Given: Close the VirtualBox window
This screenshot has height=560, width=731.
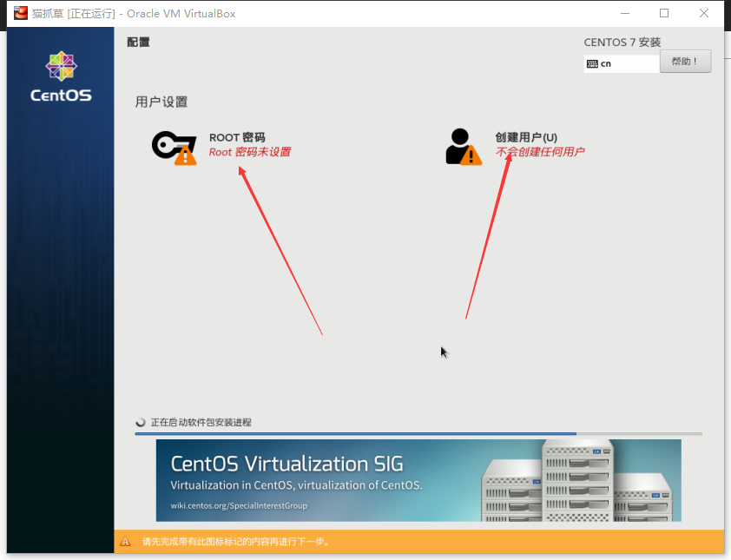Looking at the screenshot, I should pyautogui.click(x=704, y=14).
